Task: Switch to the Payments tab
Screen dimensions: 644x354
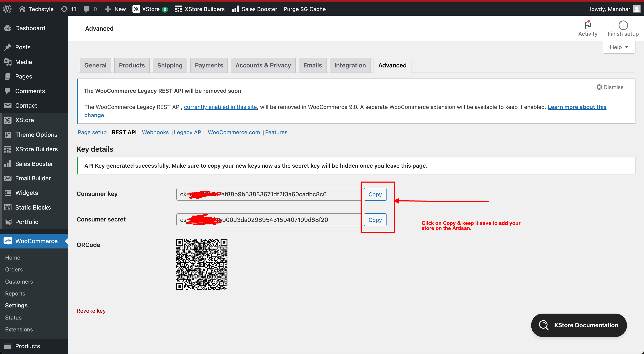Action: point(209,65)
